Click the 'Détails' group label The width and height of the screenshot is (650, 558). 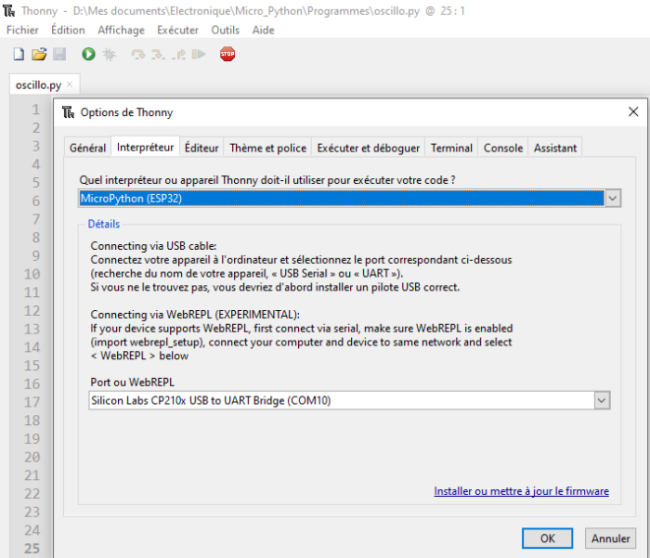point(104,224)
